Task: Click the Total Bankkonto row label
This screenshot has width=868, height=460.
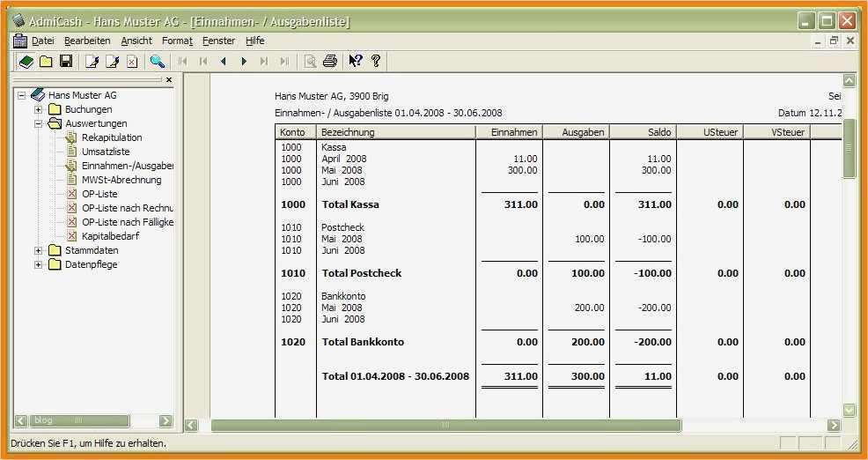Action: click(364, 342)
